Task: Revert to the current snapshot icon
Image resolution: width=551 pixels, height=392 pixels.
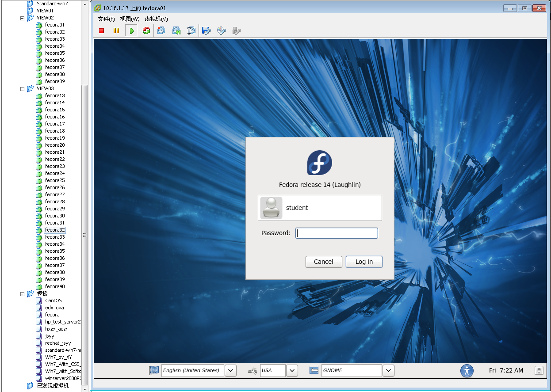Action: (x=176, y=30)
